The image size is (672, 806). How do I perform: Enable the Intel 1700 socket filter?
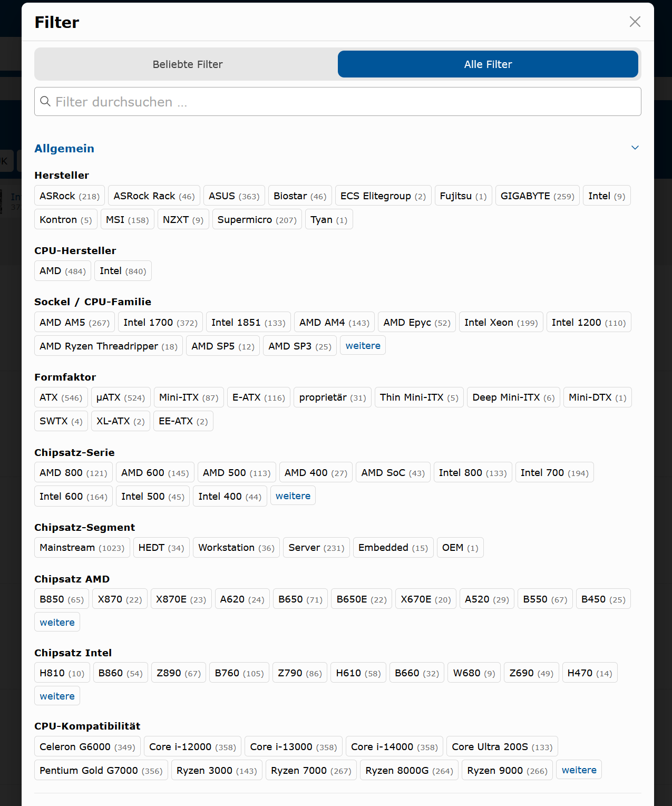160,322
